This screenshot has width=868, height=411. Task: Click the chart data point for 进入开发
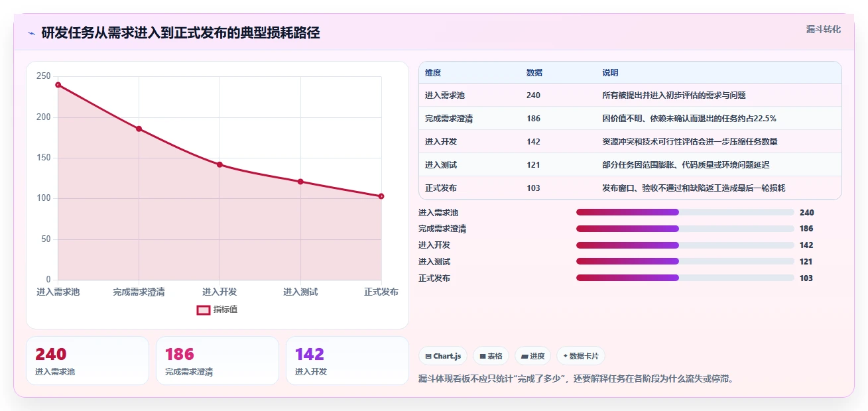click(x=220, y=164)
